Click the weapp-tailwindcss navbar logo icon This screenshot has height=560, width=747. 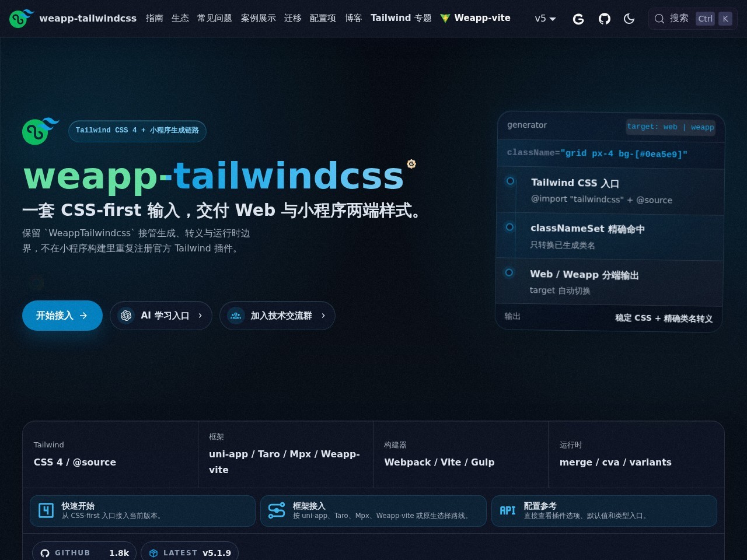pyautogui.click(x=22, y=18)
